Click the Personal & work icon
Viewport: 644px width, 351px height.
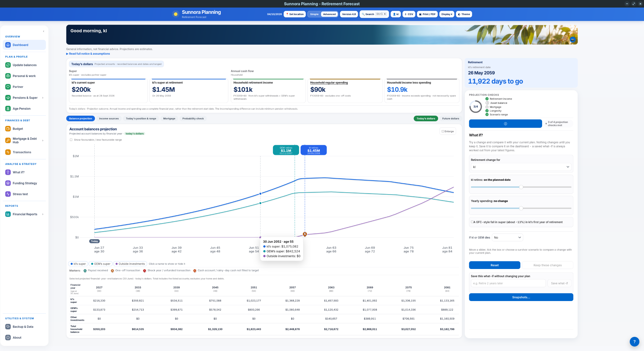(8, 76)
